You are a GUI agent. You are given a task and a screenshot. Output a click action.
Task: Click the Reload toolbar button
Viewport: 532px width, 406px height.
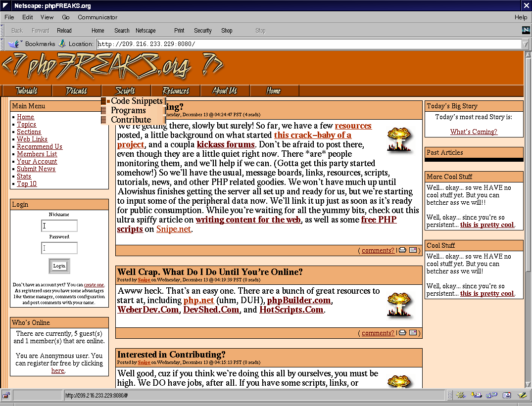64,30
